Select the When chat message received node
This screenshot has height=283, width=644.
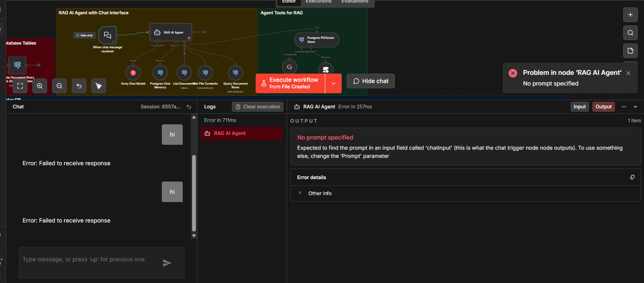(x=107, y=35)
